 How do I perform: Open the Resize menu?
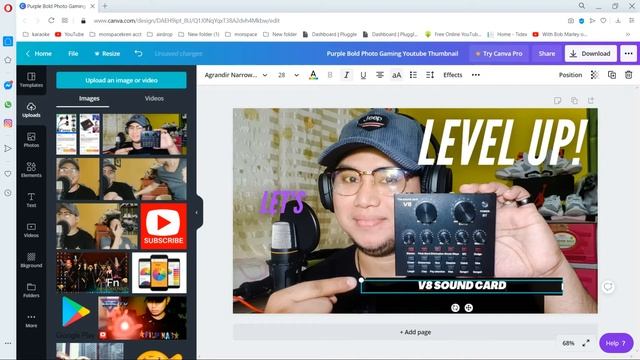coord(107,53)
